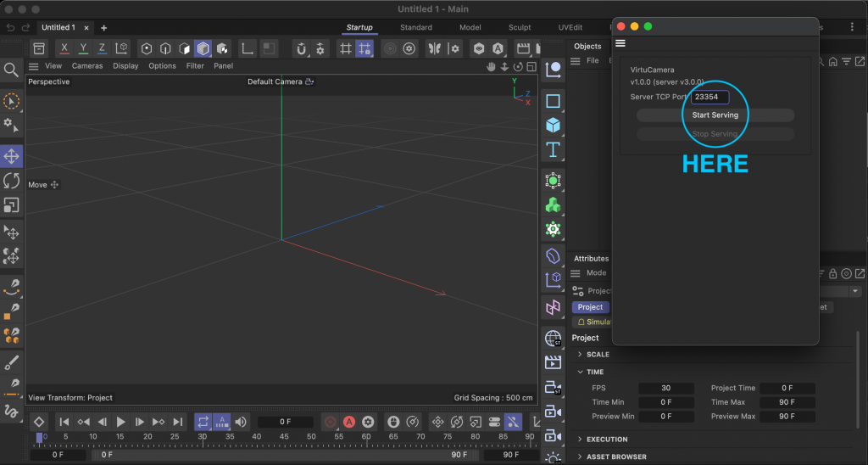Image resolution: width=868 pixels, height=465 pixels.
Task: Select the Scale tool
Action: coord(12,204)
